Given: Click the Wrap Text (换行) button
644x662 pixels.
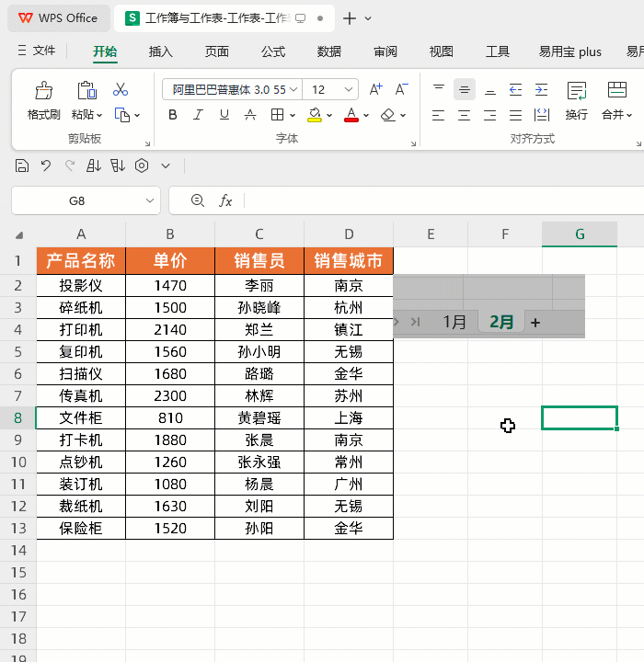Looking at the screenshot, I should pyautogui.click(x=577, y=100).
